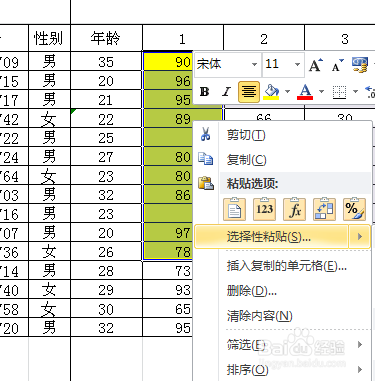Click the age cell containing 26
This screenshot has height=381, width=375.
(106, 251)
